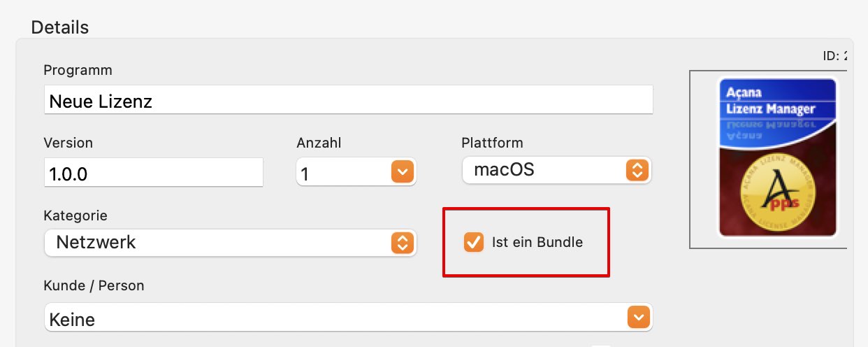Screen dimensions: 868x347
Task: Click into the Programm field with Neue Lizenz
Action: tap(348, 100)
